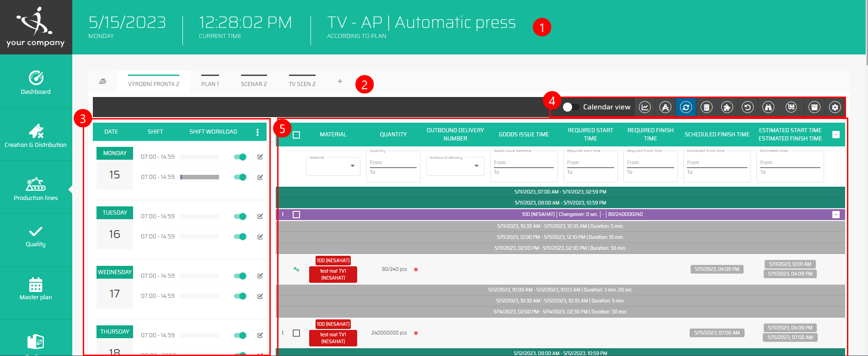The image size is (868, 356).
Task: Edit Tuesday's first 07:00 - 14:59 shift
Action: tap(260, 216)
